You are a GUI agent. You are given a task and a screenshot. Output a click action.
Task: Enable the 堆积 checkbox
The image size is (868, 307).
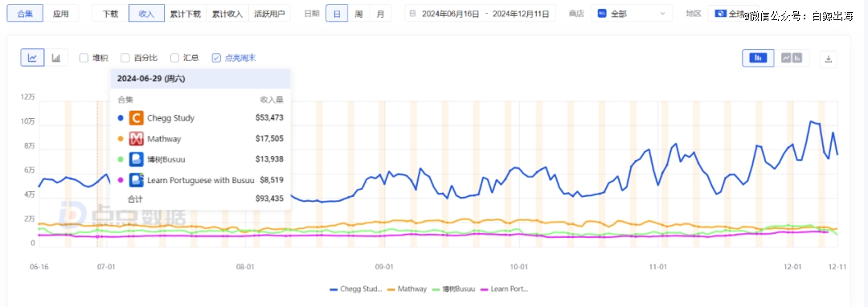click(84, 58)
